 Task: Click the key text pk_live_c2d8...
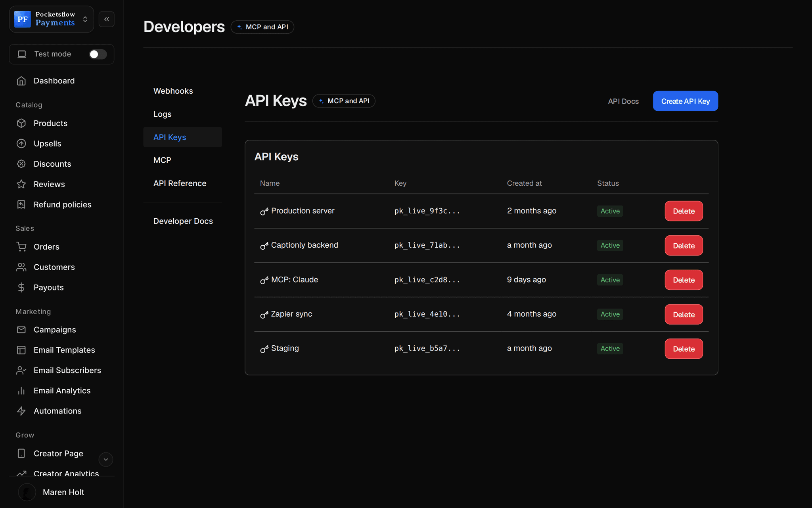(427, 280)
